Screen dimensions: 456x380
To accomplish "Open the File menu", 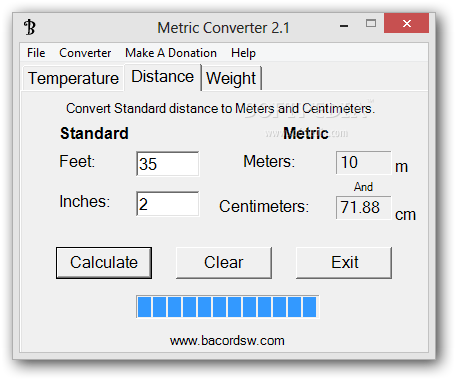I will 36,53.
